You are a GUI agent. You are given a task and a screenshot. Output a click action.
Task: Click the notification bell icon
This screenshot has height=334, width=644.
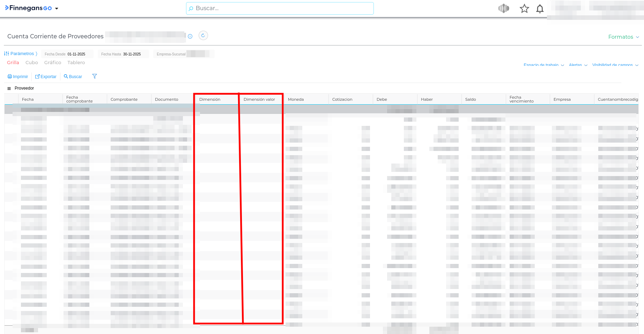[540, 9]
